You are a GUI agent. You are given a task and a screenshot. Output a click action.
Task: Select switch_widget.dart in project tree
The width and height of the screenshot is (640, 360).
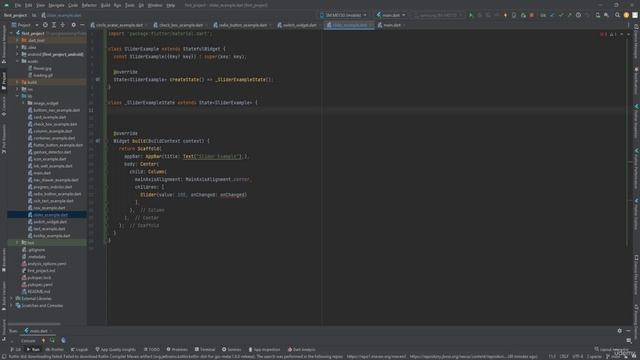[50, 222]
